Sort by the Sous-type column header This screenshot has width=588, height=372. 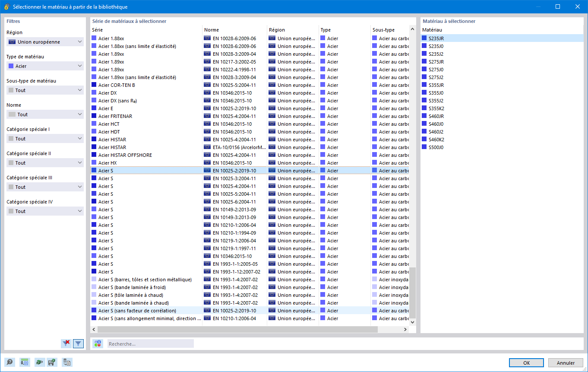point(390,30)
